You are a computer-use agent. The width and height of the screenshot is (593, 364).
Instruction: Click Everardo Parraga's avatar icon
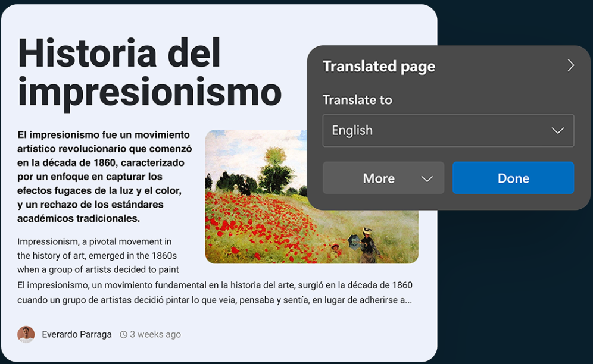tap(26, 334)
